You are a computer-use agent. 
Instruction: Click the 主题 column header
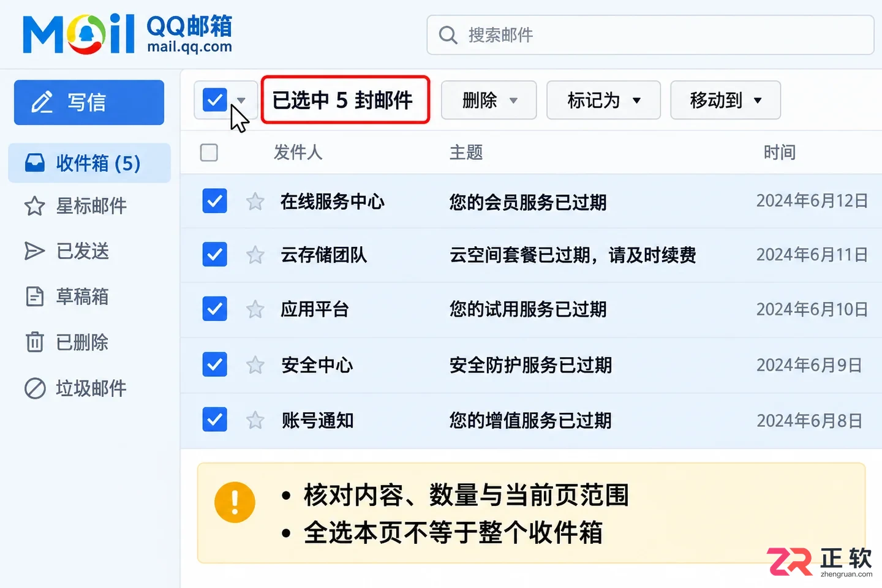pos(466,152)
